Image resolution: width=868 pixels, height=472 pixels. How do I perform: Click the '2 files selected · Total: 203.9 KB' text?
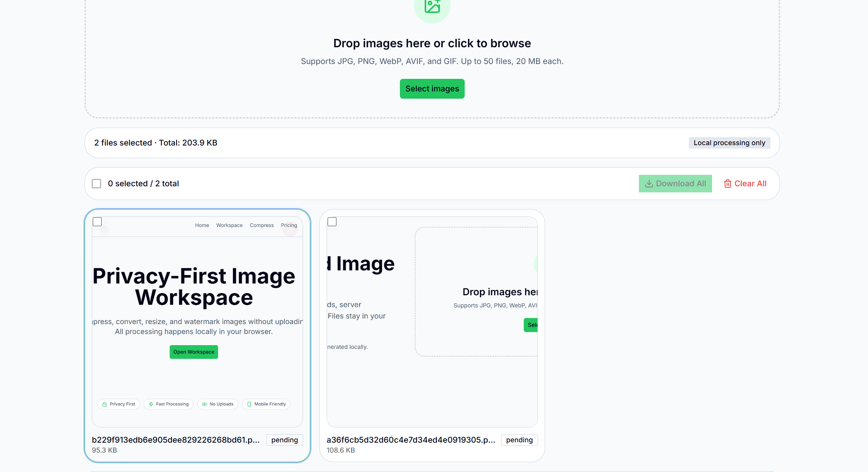156,143
